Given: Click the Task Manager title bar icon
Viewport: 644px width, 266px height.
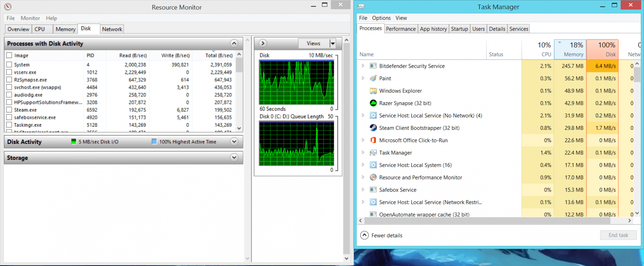Looking at the screenshot, I should 361,7.
